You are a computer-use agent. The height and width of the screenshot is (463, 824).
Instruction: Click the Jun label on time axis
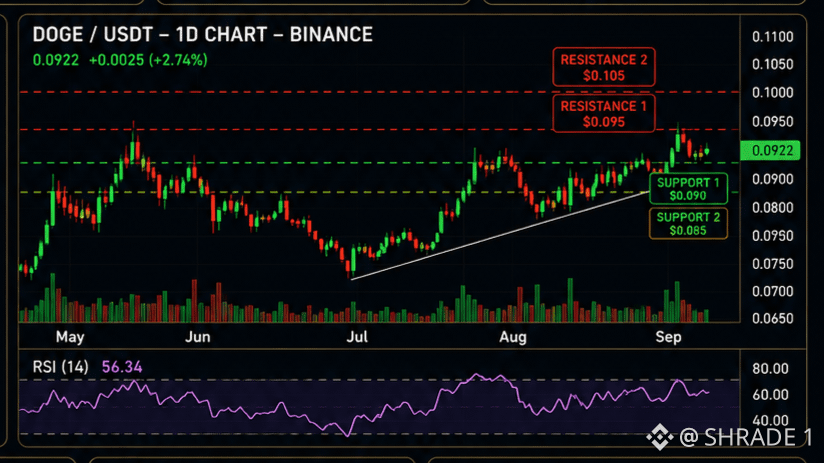tap(198, 337)
